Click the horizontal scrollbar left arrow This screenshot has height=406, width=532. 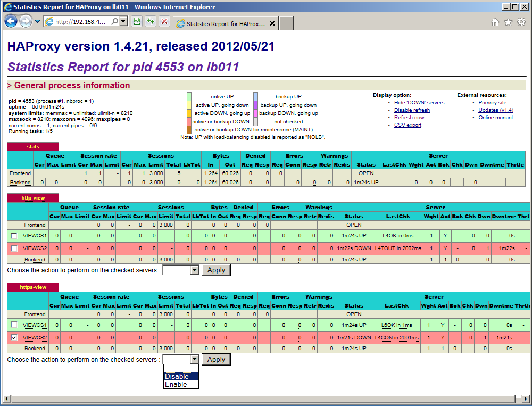click(x=6, y=399)
